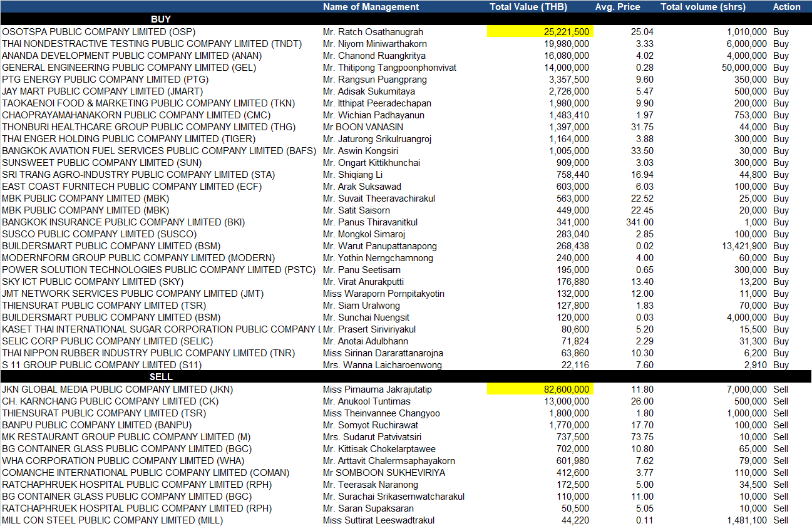Select JKN GLOBAL MEDIA (JKN) company cell
This screenshot has height=526, width=812.
point(117,389)
